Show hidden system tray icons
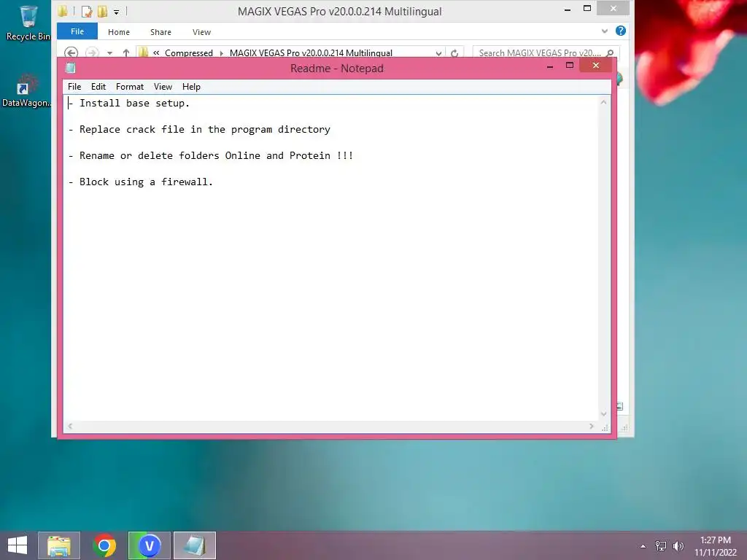This screenshot has height=560, width=747. 643,546
